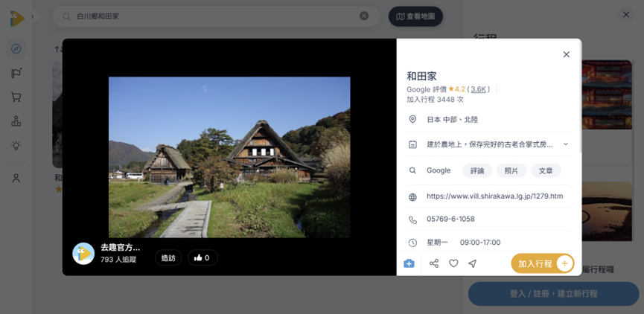The height and width of the screenshot is (314, 644).
Task: Open the flag icon in the sidebar
Action: (16, 73)
